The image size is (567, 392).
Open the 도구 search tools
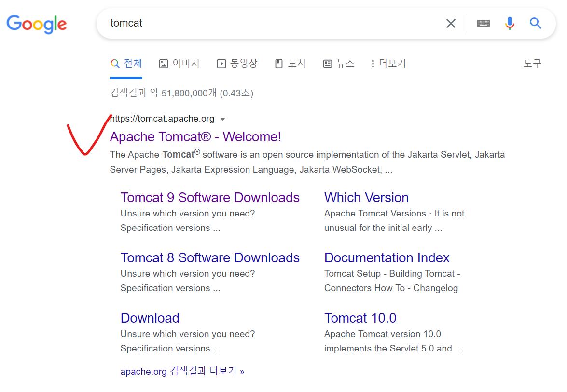pos(532,64)
